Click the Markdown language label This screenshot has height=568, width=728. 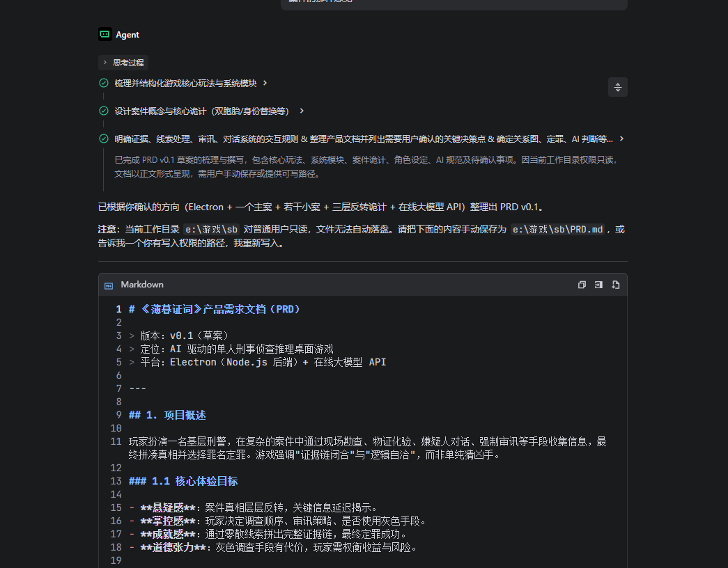pos(142,285)
